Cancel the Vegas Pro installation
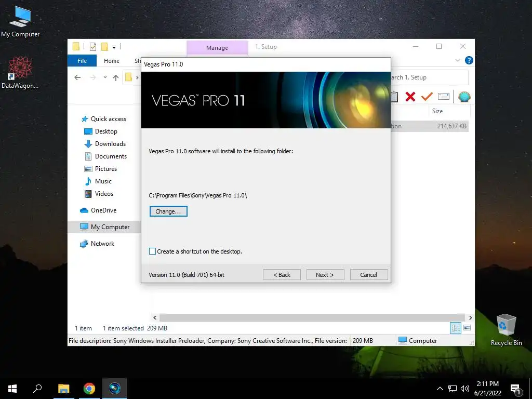532x399 pixels. pos(369,275)
